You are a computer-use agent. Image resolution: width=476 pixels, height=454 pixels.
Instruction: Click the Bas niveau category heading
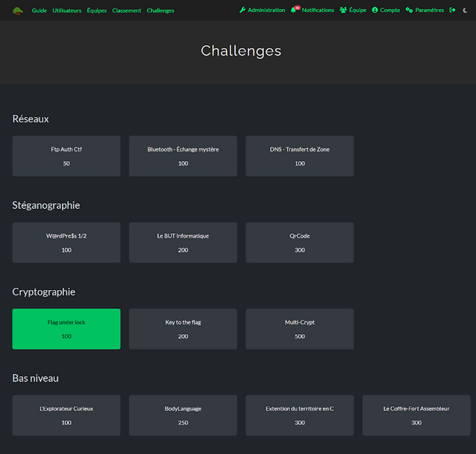click(x=36, y=378)
